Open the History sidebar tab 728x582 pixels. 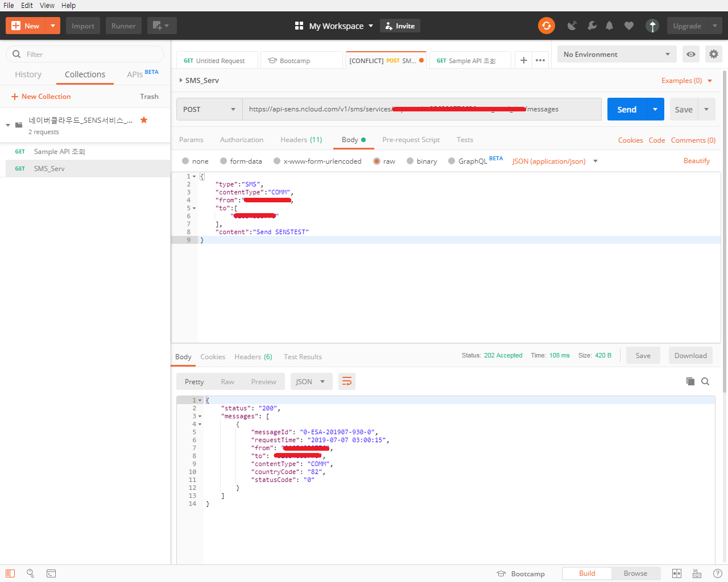coord(28,74)
